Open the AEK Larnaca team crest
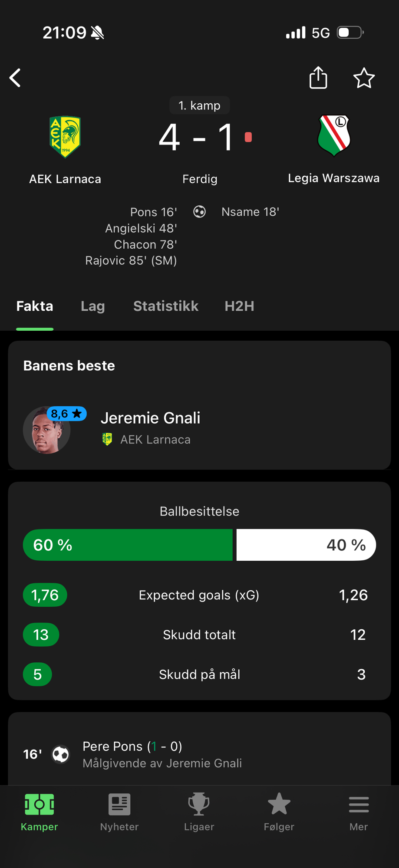The height and width of the screenshot is (868, 399). click(65, 137)
